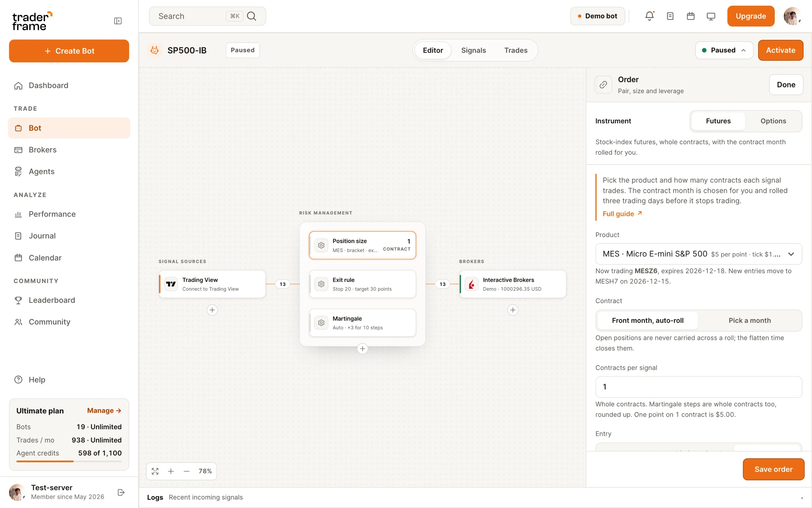Open the user avatar menu in top bar
The width and height of the screenshot is (812, 508).
[x=792, y=16]
